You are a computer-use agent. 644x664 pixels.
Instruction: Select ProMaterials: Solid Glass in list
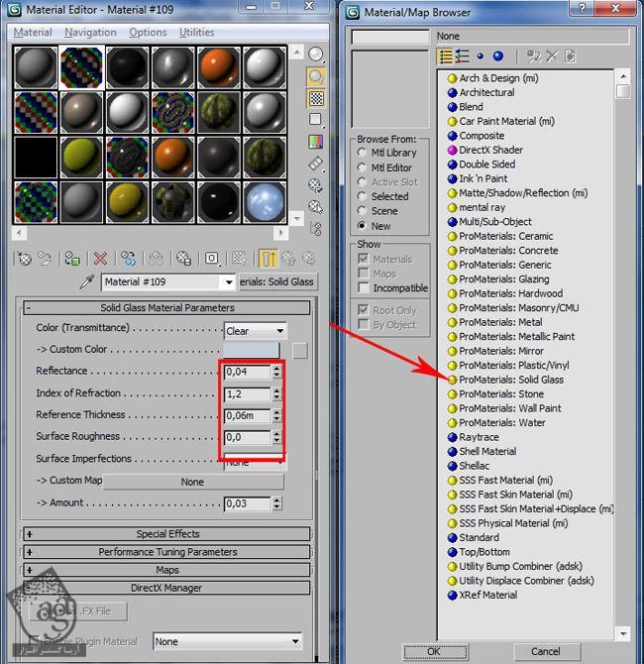click(x=510, y=380)
